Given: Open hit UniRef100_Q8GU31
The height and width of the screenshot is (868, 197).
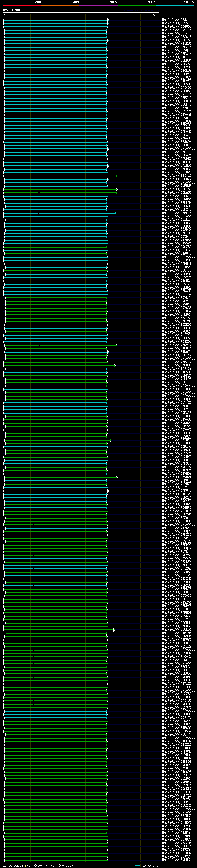Looking at the screenshot, I should (x=177, y=26).
